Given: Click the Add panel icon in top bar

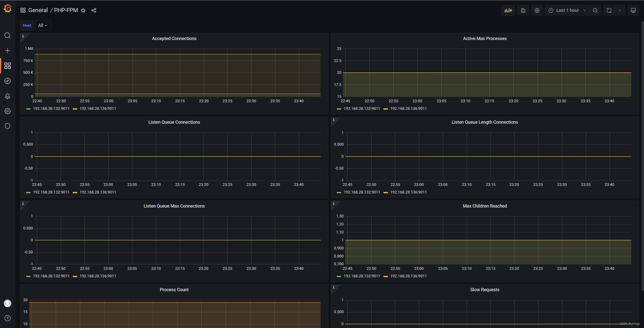Looking at the screenshot, I should click(x=508, y=10).
